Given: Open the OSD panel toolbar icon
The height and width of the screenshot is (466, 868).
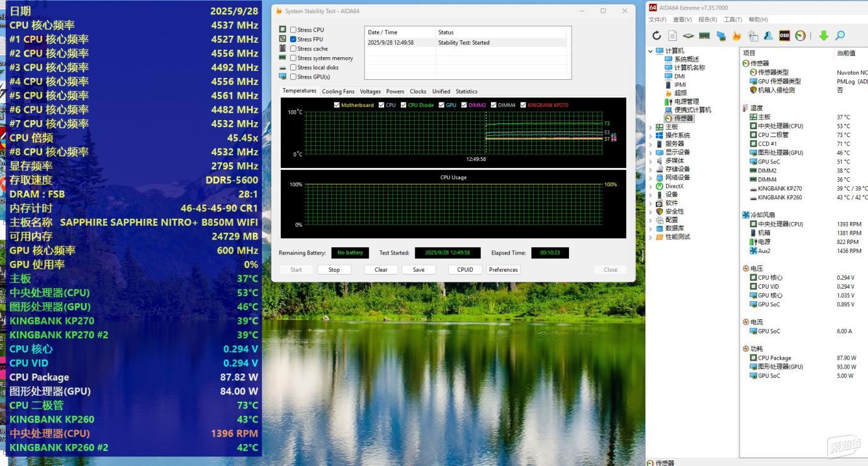Looking at the screenshot, I should click(784, 36).
